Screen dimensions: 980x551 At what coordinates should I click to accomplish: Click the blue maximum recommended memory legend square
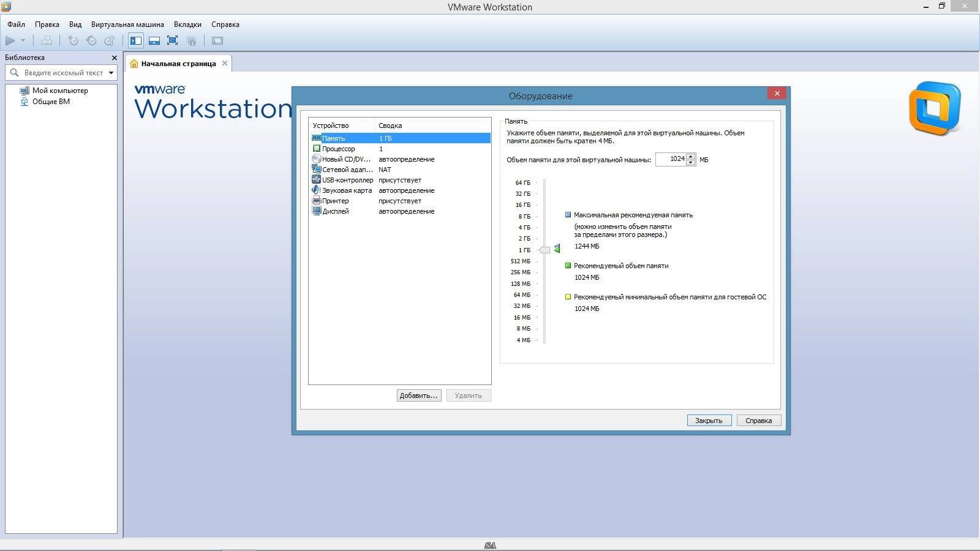click(x=568, y=215)
